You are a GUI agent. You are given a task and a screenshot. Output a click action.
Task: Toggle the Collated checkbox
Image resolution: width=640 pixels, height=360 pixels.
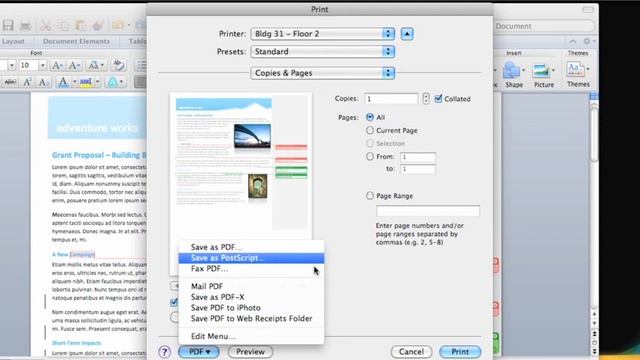(x=438, y=98)
